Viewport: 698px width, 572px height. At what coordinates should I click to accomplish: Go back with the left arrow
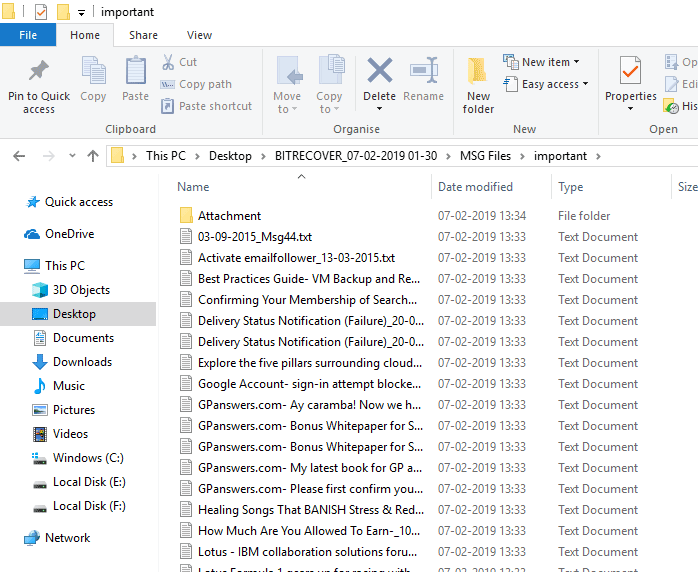point(19,156)
